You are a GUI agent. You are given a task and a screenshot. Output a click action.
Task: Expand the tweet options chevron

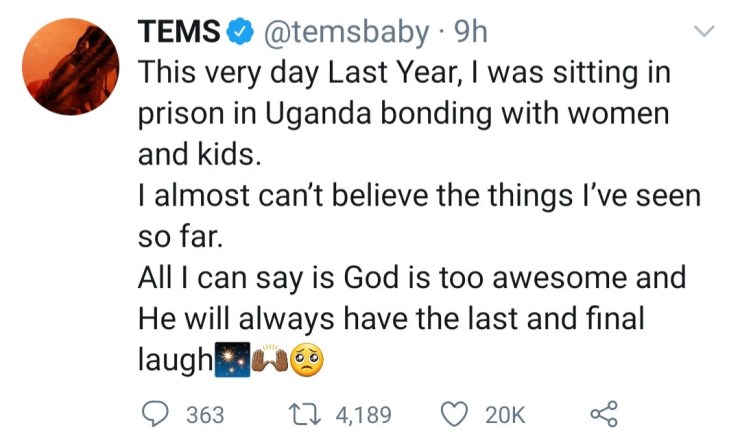tap(704, 33)
